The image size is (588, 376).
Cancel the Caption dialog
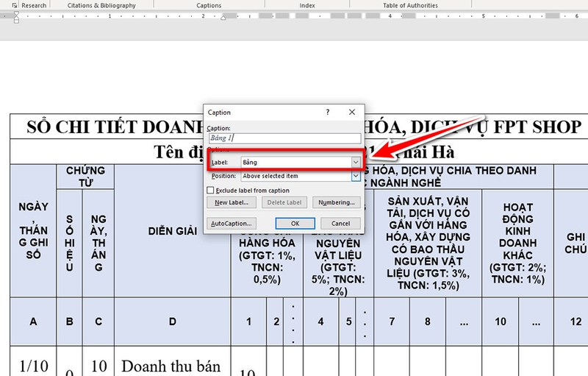click(x=340, y=223)
